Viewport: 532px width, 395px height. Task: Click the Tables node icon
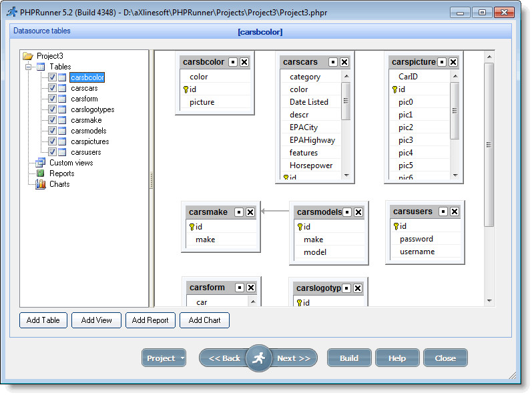pyautogui.click(x=41, y=67)
